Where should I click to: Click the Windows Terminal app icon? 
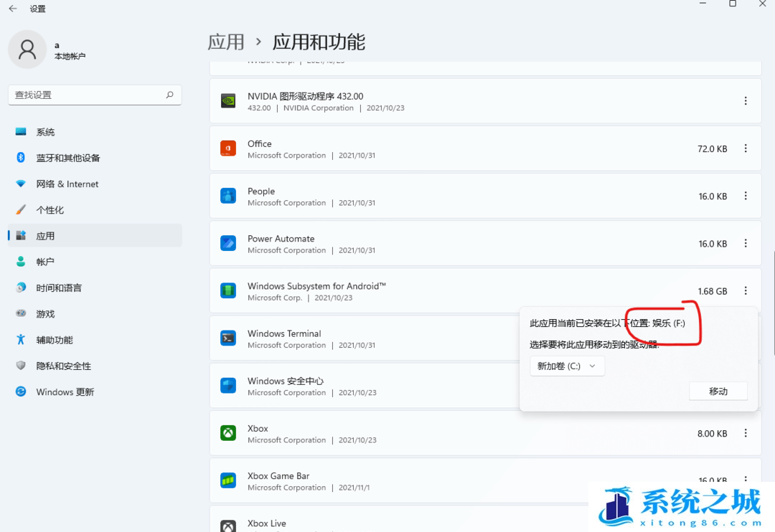click(228, 338)
